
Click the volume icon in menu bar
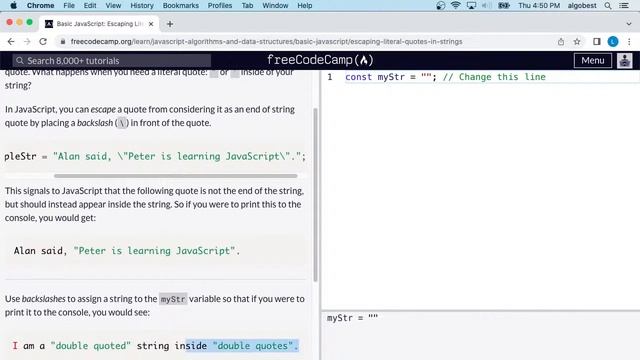(486, 5)
